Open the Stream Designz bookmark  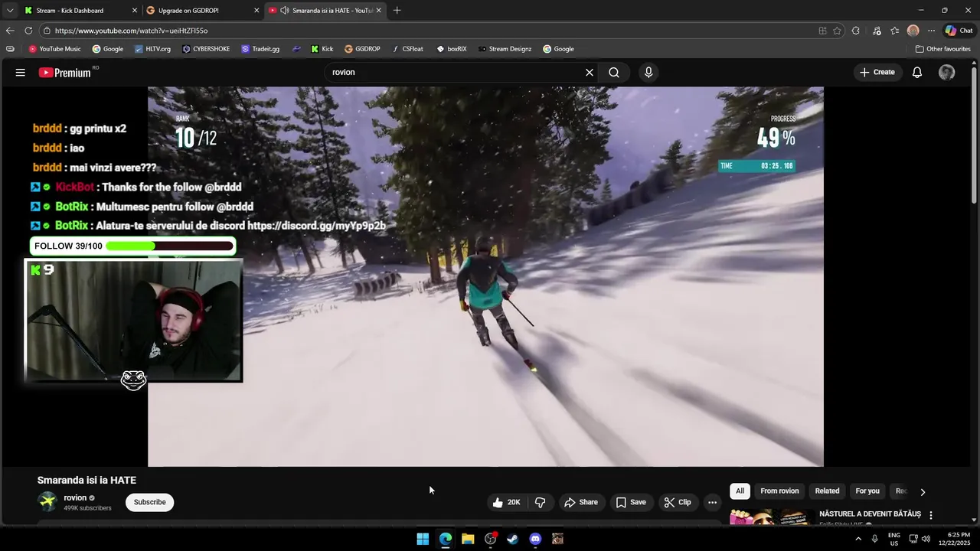(x=505, y=49)
